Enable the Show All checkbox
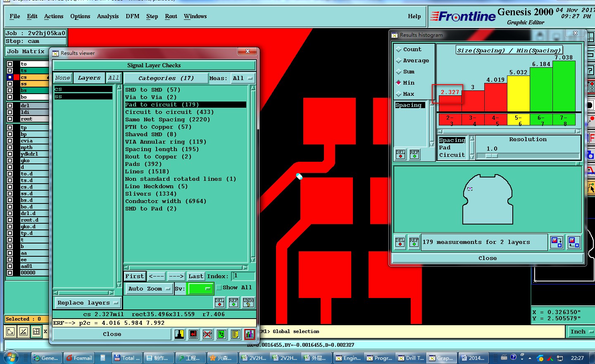The image size is (595, 364). [219, 288]
